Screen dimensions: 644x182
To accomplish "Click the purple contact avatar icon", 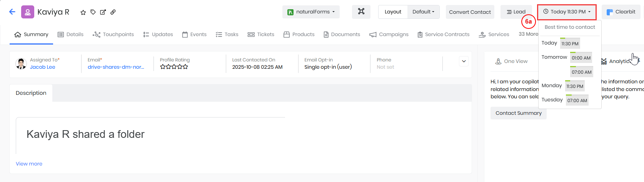I will (28, 12).
